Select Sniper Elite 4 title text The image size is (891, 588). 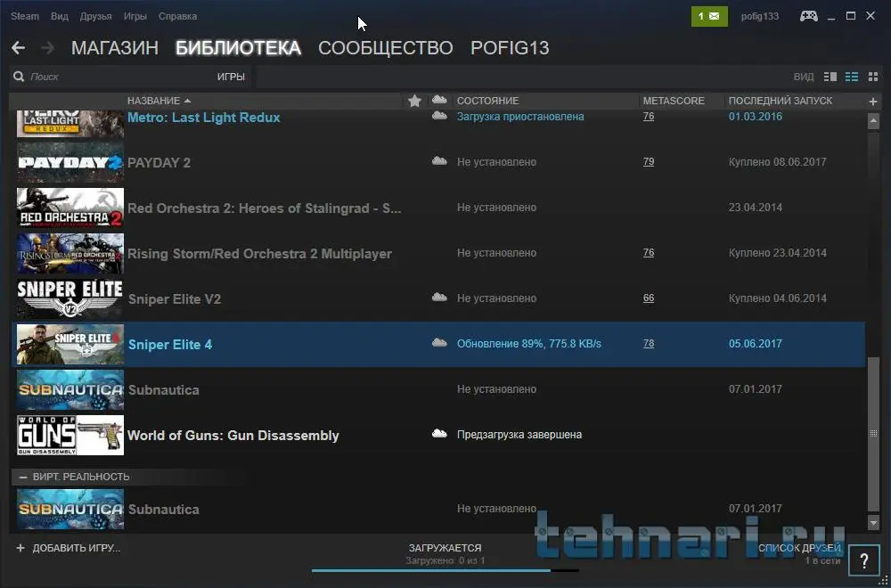(x=170, y=345)
